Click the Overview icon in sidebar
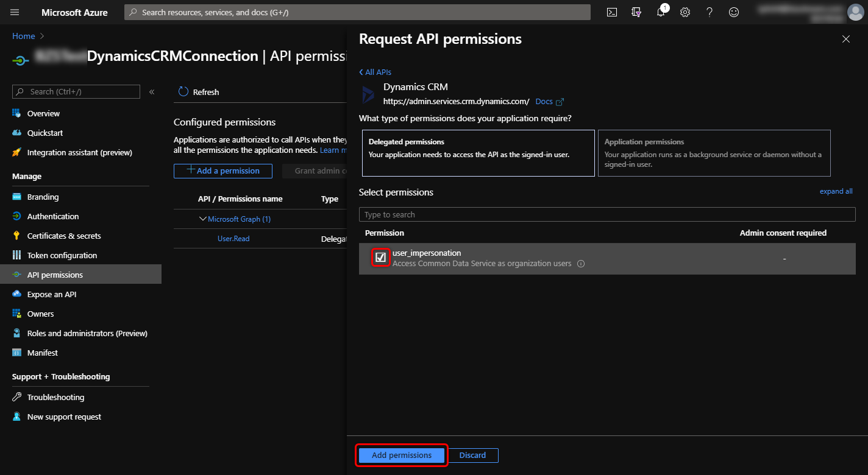The image size is (868, 475). pos(16,113)
